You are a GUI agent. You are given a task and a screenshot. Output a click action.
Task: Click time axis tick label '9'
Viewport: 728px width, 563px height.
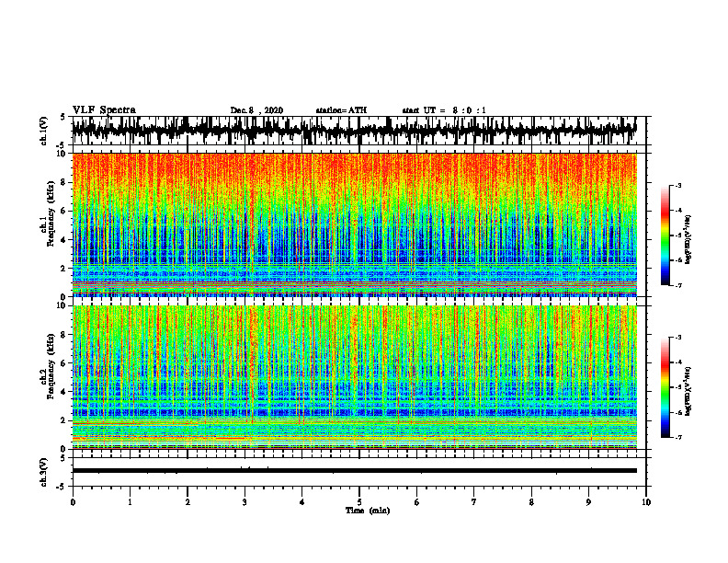pos(588,502)
